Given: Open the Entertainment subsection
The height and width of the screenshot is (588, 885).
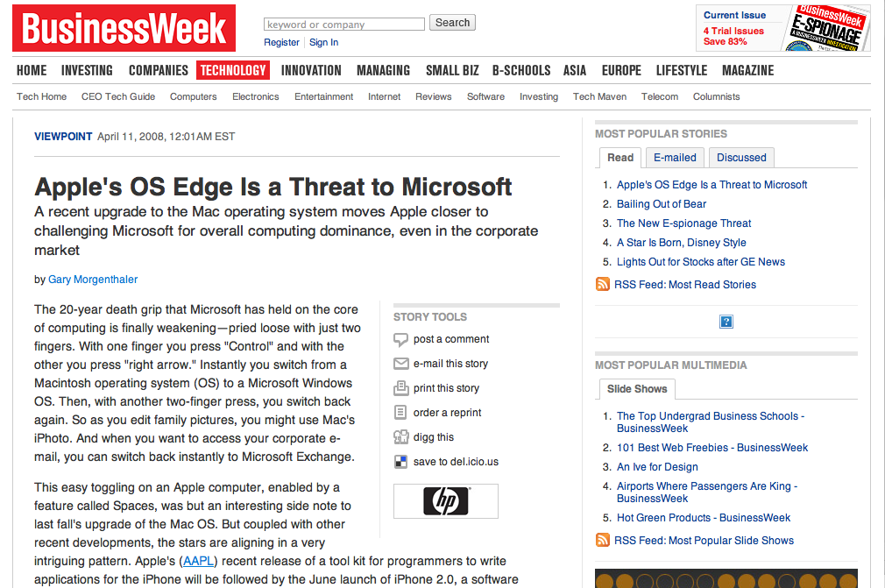Looking at the screenshot, I should 324,96.
